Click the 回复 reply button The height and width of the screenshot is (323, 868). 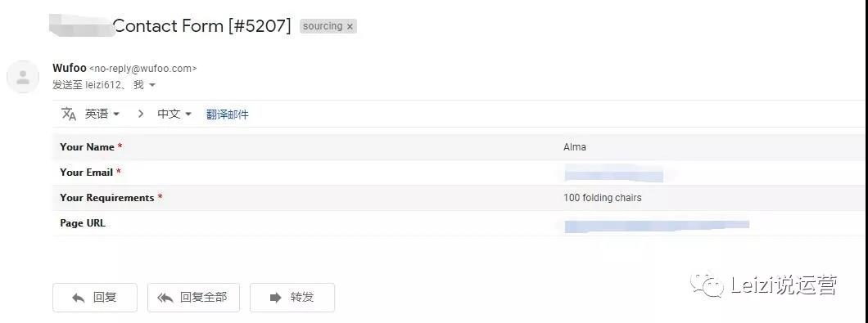tap(95, 298)
